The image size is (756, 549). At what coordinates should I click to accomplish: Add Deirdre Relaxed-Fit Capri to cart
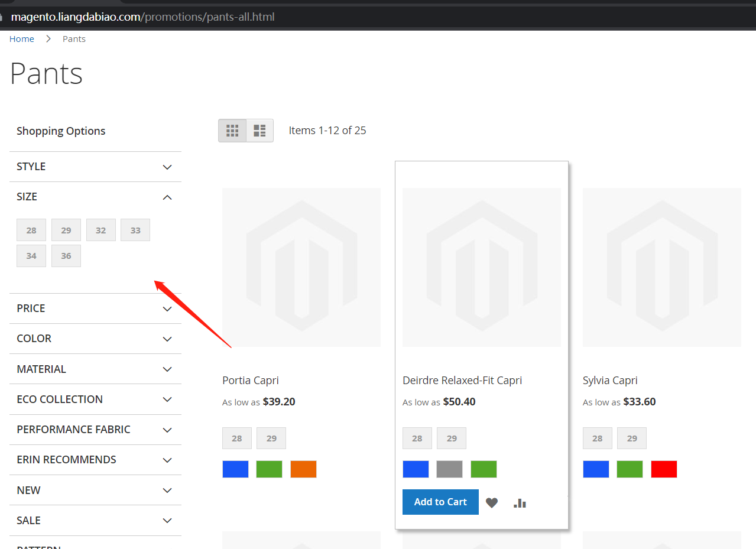click(440, 502)
